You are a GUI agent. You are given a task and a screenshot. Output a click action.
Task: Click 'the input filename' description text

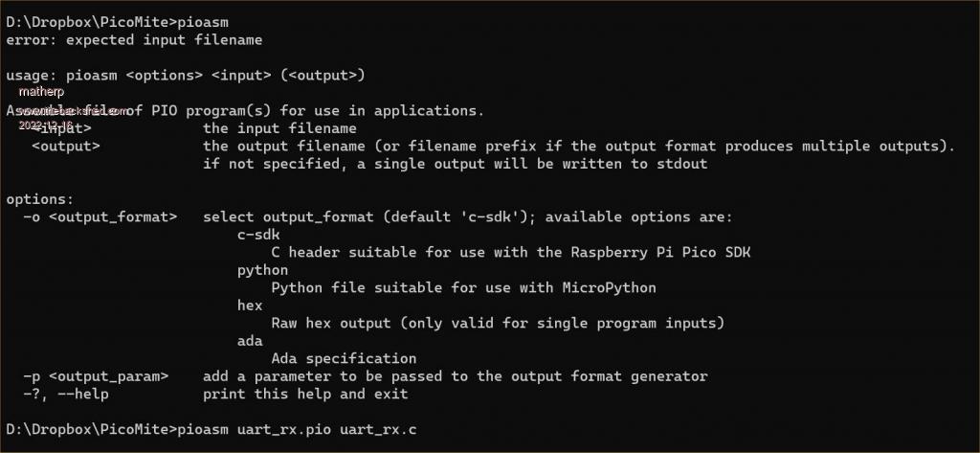click(x=279, y=128)
